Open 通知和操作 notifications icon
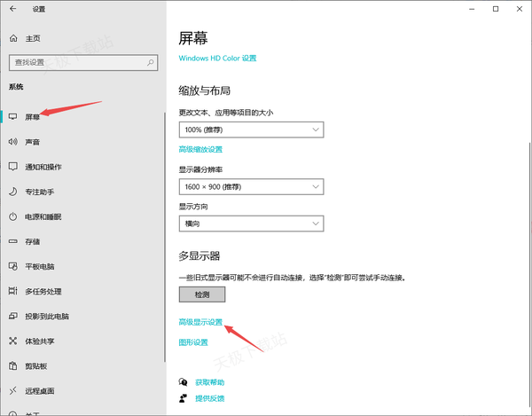The width and height of the screenshot is (532, 416). click(13, 167)
